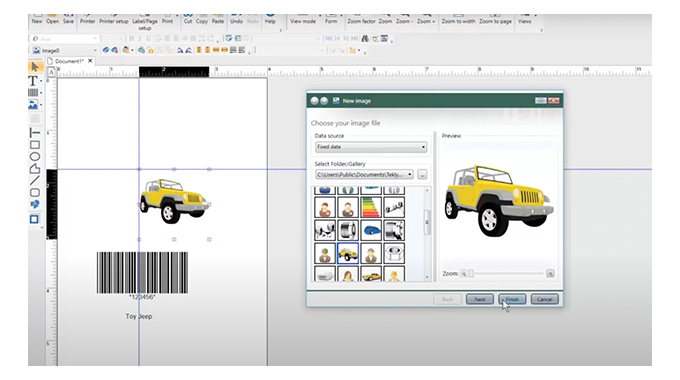Select the Rounded rectangle tool
Screen dimensions: 680x380
pyautogui.click(x=35, y=193)
